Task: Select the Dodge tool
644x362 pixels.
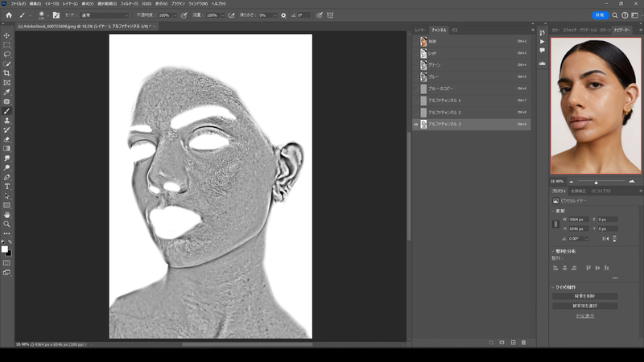Action: tap(7, 167)
